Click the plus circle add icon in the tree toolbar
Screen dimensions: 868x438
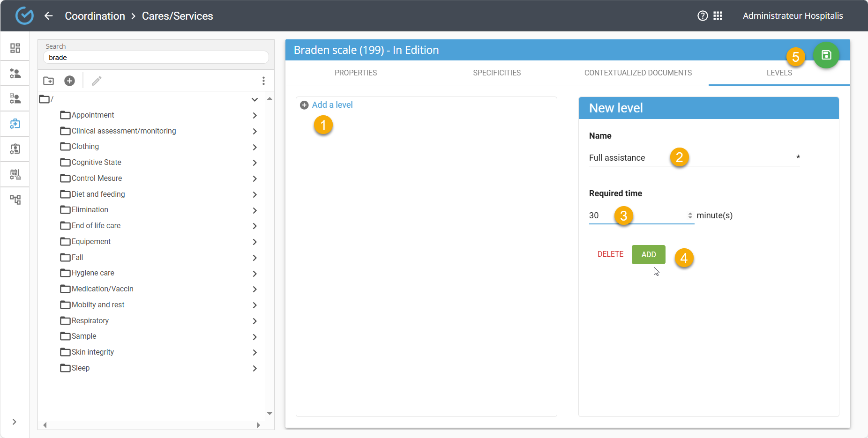pos(69,81)
